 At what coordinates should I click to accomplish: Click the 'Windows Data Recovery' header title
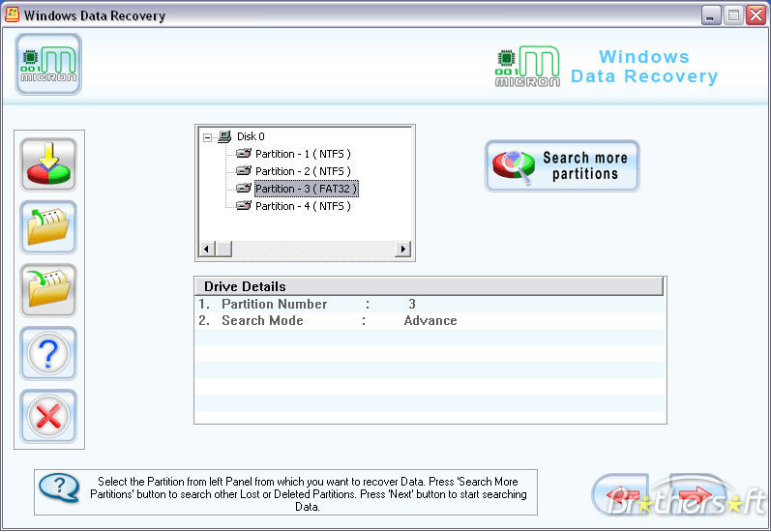pos(644,67)
